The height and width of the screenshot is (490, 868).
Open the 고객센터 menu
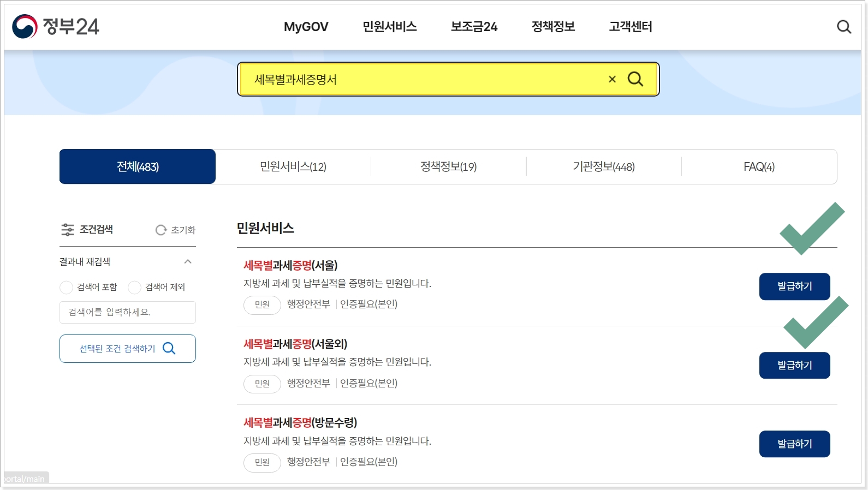click(631, 27)
